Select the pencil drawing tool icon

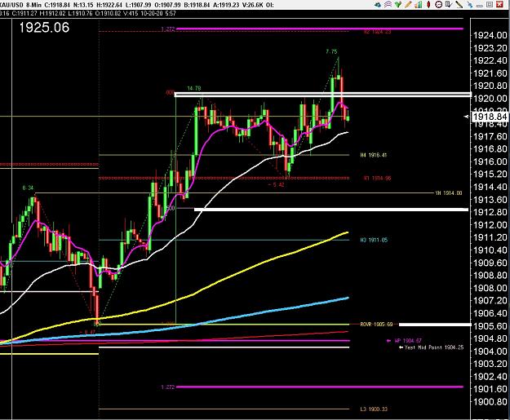click(x=408, y=4)
